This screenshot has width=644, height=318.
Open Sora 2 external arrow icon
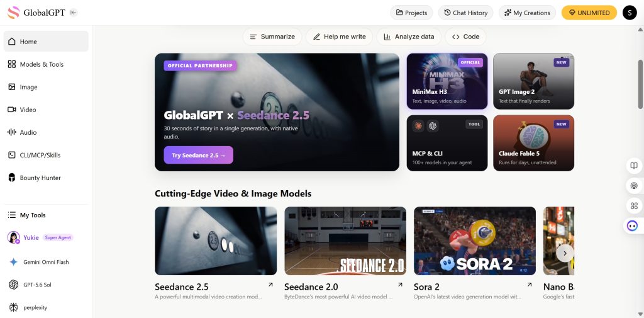pyautogui.click(x=530, y=285)
